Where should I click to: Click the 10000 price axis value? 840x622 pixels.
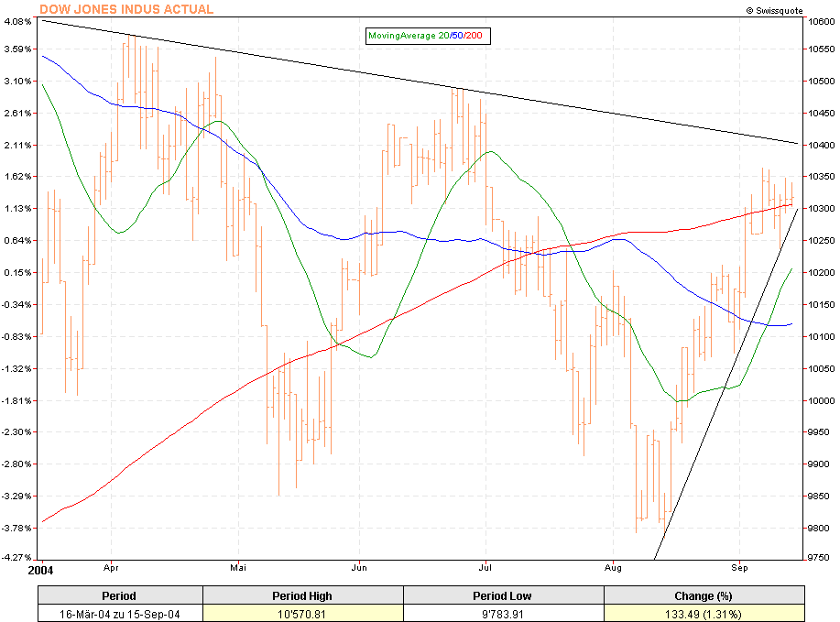point(822,400)
